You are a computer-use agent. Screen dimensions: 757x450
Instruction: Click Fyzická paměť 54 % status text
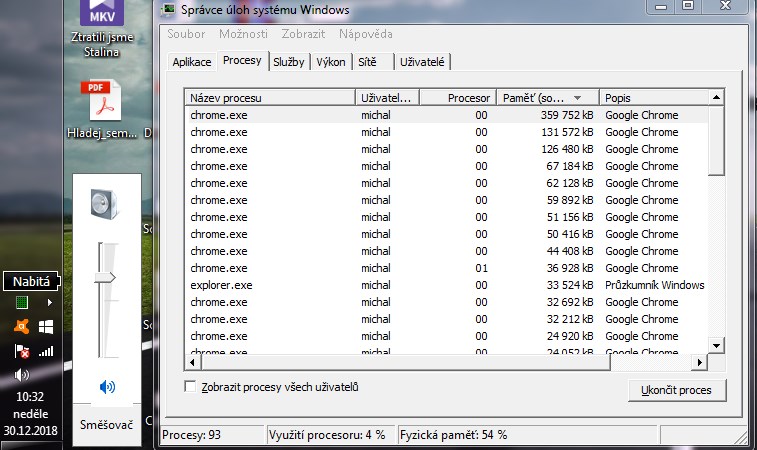453,435
